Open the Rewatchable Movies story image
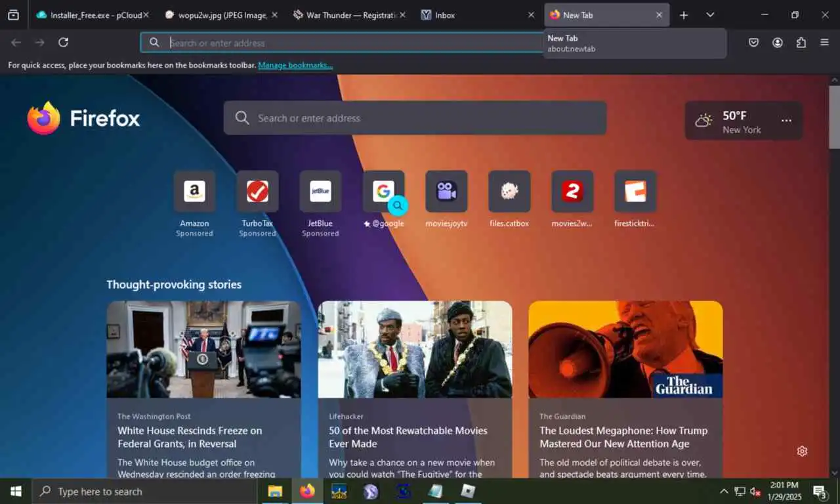The height and width of the screenshot is (504, 840). coord(415,349)
